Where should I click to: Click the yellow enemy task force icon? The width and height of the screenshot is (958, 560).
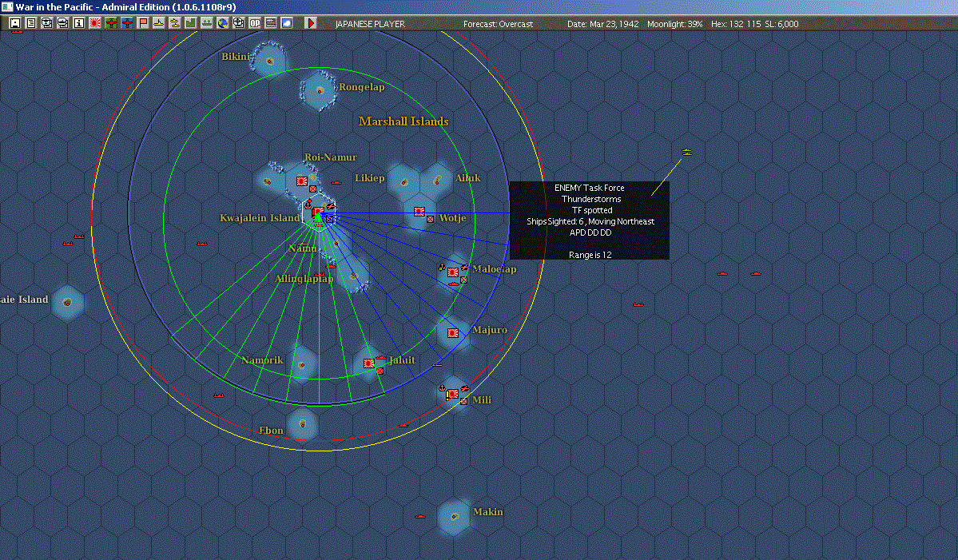click(686, 152)
